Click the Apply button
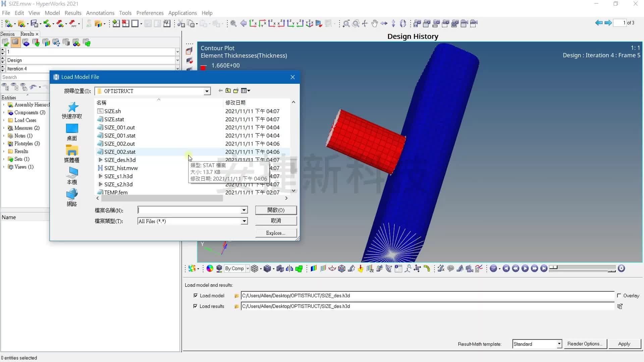Image resolution: width=644 pixels, height=362 pixels. pos(624,344)
